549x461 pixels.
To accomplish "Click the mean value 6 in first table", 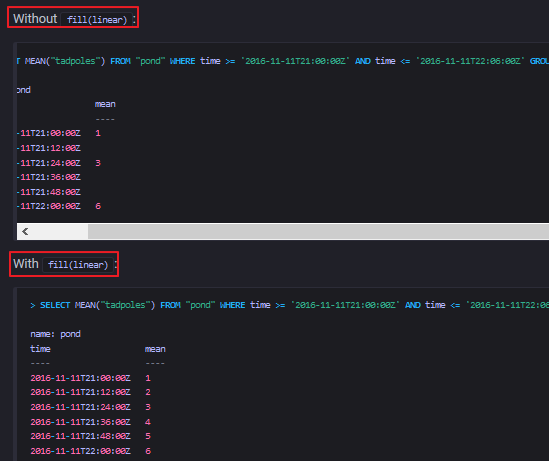I will click(98, 206).
